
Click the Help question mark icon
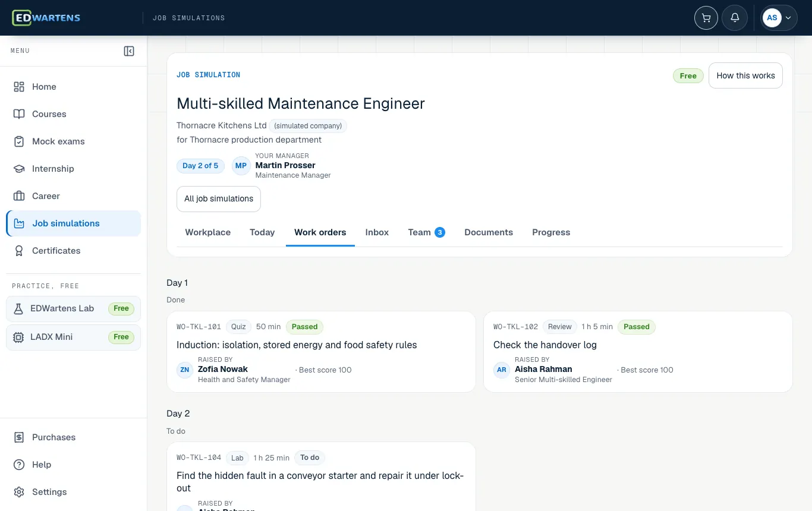pyautogui.click(x=19, y=465)
